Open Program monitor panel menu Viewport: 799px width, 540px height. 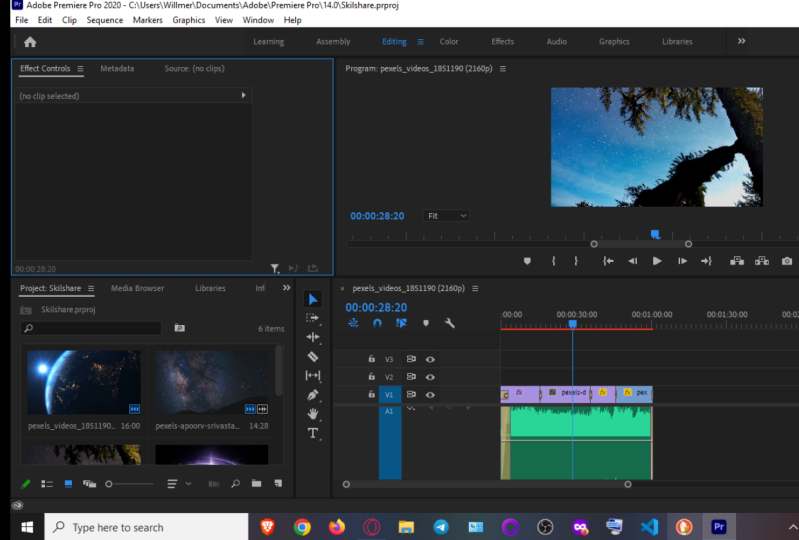[x=503, y=69]
